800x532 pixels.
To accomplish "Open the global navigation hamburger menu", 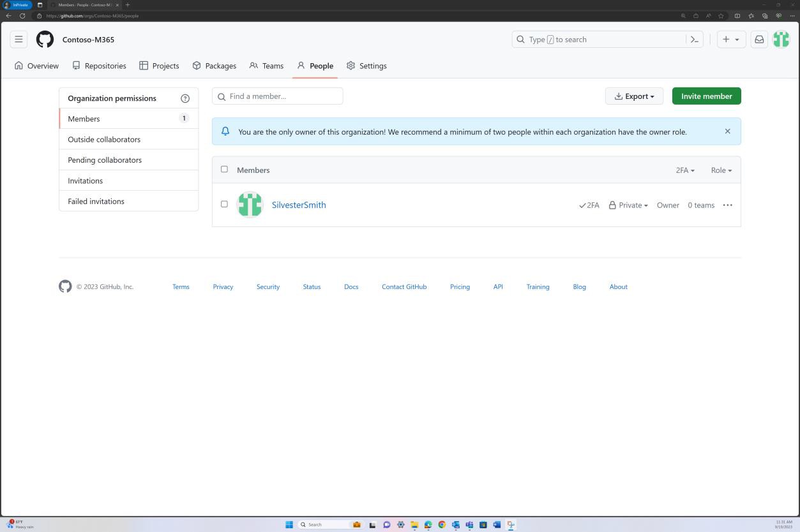I will [x=19, y=39].
